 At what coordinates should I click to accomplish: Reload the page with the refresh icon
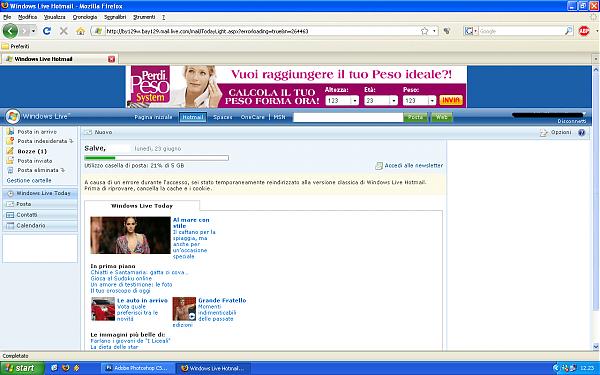(47, 31)
